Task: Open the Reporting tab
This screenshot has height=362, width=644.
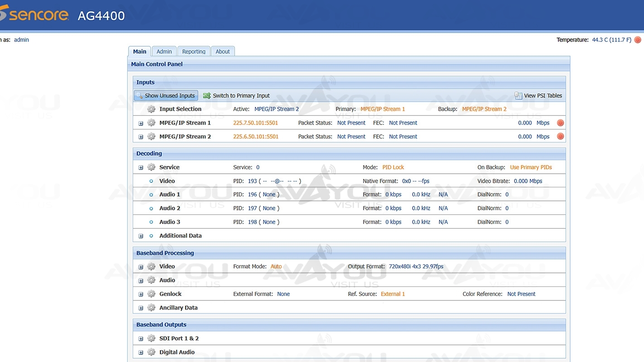Action: (x=194, y=52)
